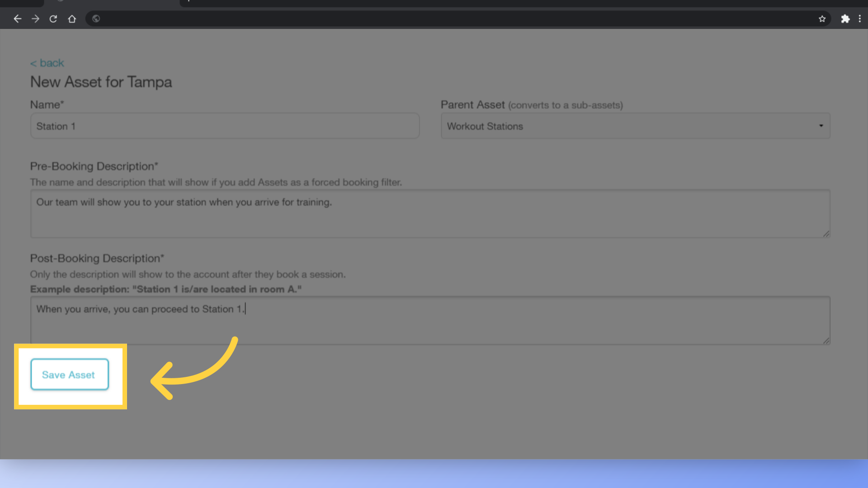Viewport: 868px width, 488px height.
Task: Click the browser bookmark star icon
Action: pyautogui.click(x=821, y=19)
